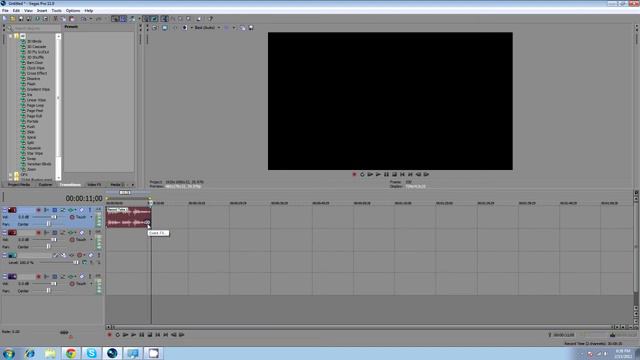The image size is (640, 360).
Task: Open Auto Ripple mode dropdown arrow
Action: pos(139,19)
